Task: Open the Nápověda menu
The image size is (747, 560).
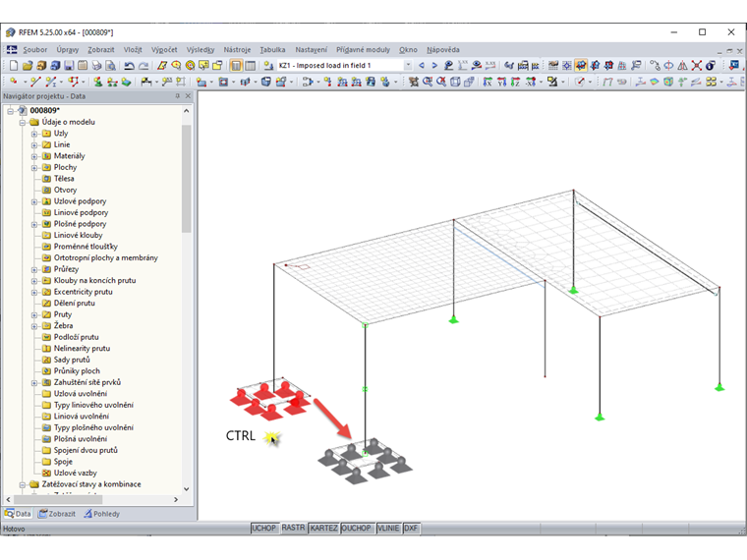Action: coord(443,49)
